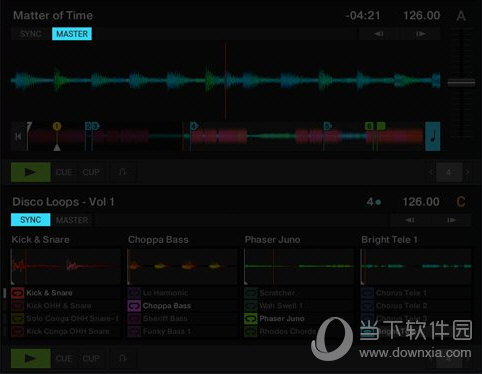Image resolution: width=482 pixels, height=374 pixels.
Task: Click the Matter of Time track title
Action: [53, 15]
